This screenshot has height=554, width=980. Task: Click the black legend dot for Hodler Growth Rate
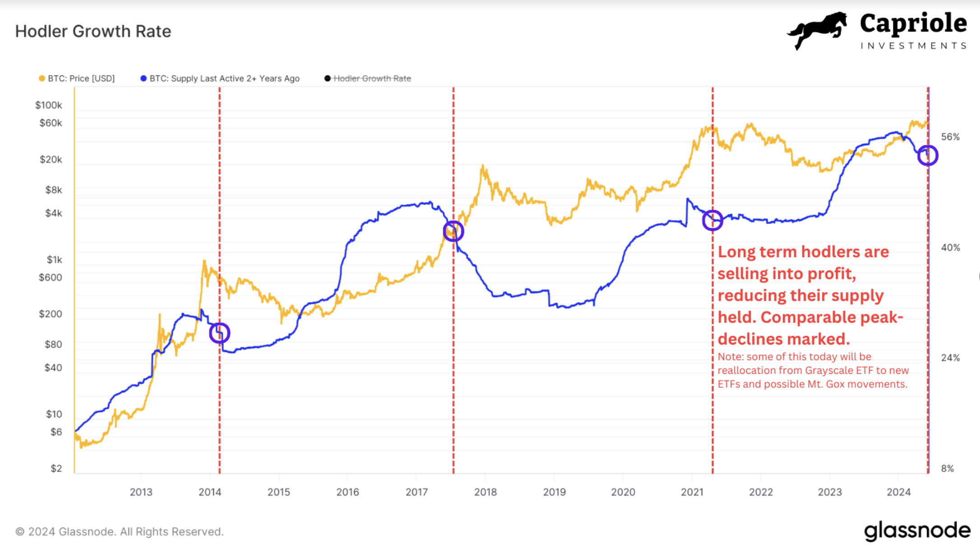[x=327, y=79]
